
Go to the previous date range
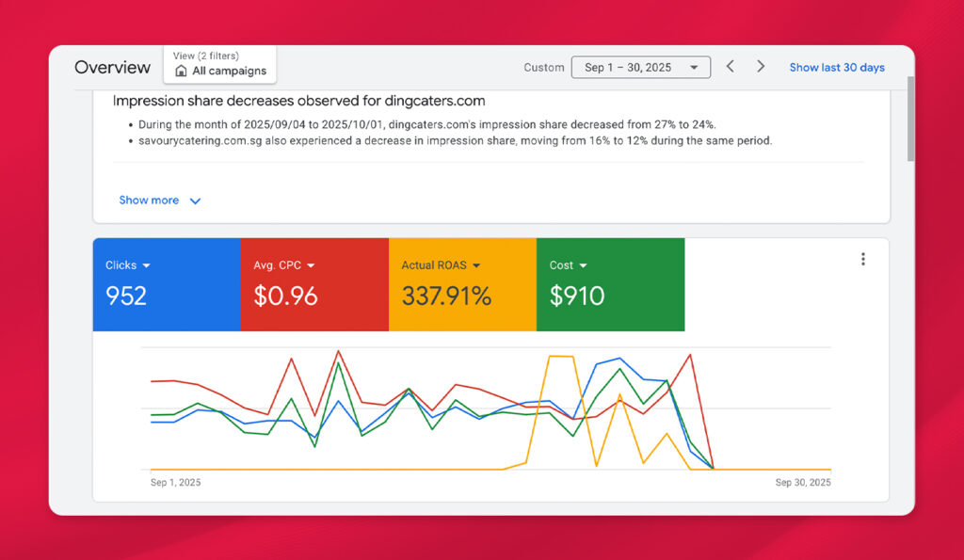coord(730,67)
